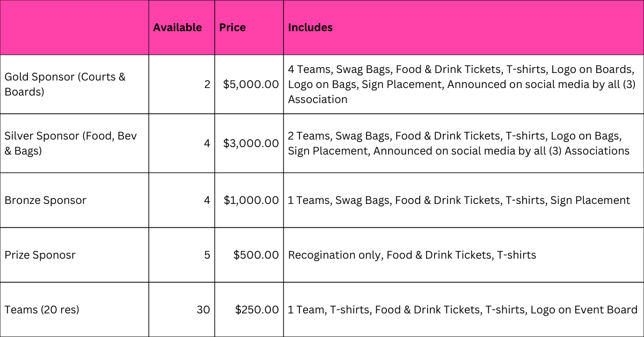The height and width of the screenshot is (337, 644).
Task: Click the Silver Sponsor includes description
Action: click(458, 143)
